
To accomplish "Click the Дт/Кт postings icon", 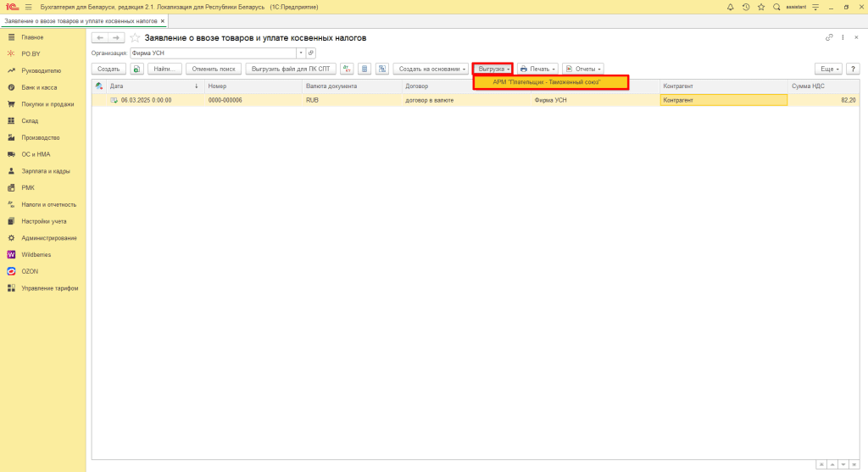I will click(347, 69).
